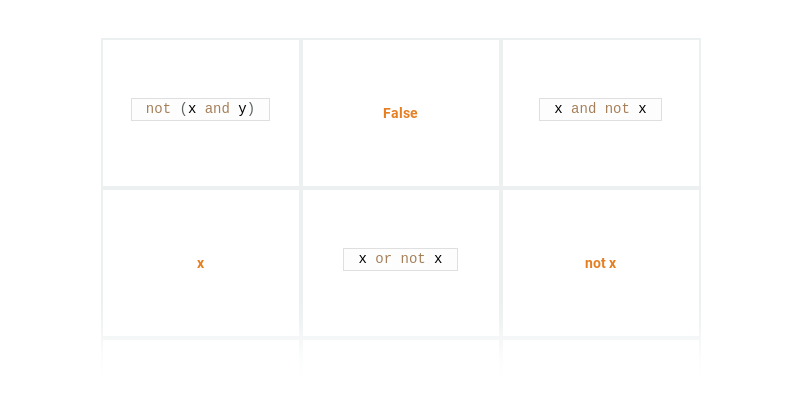This screenshot has height=400, width=800.
Task: Click the 'and' keyword in x and not x
Action: pos(583,109)
